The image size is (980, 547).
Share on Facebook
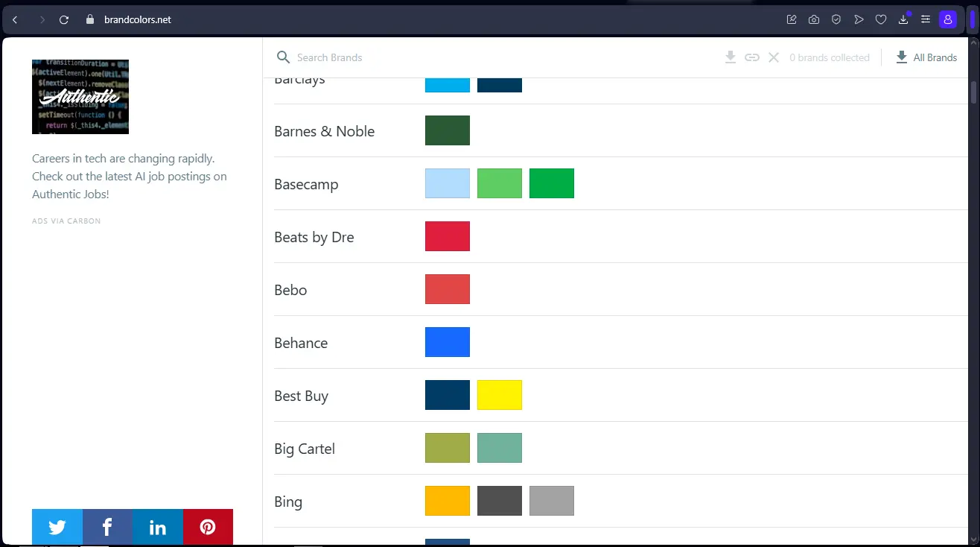107,528
